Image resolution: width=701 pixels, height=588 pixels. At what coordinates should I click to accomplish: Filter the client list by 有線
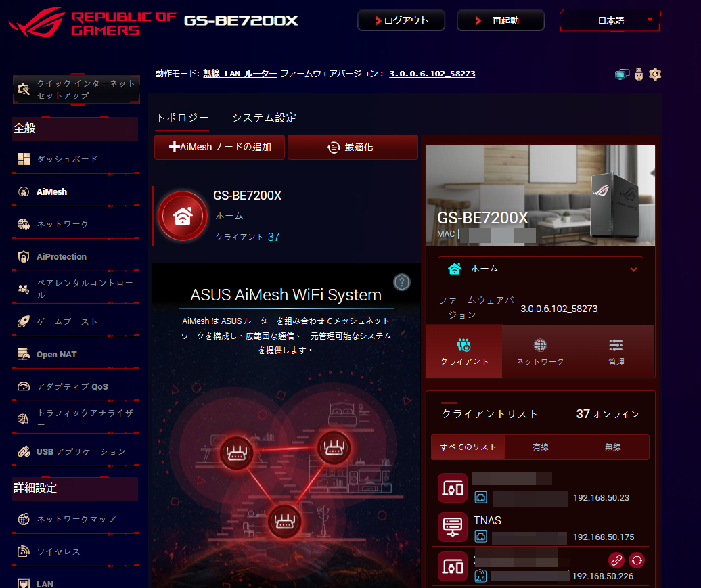pyautogui.click(x=540, y=447)
